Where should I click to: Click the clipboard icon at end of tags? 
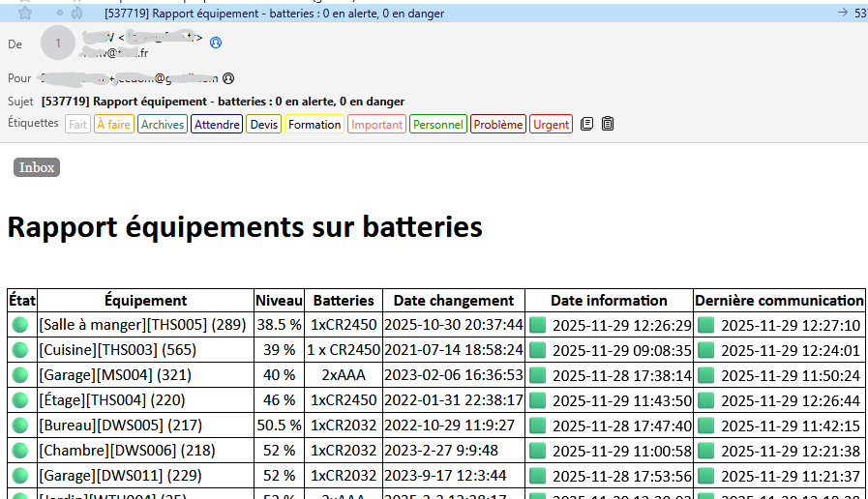608,124
